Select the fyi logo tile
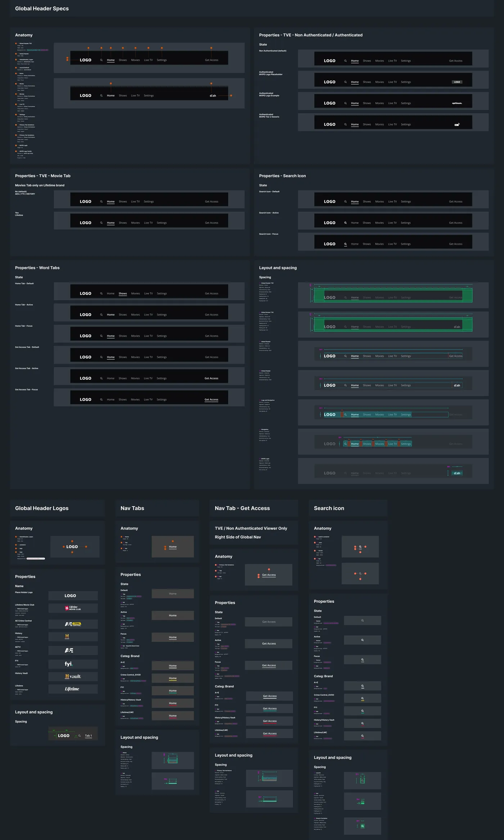Image resolution: width=504 pixels, height=840 pixels. [x=73, y=664]
